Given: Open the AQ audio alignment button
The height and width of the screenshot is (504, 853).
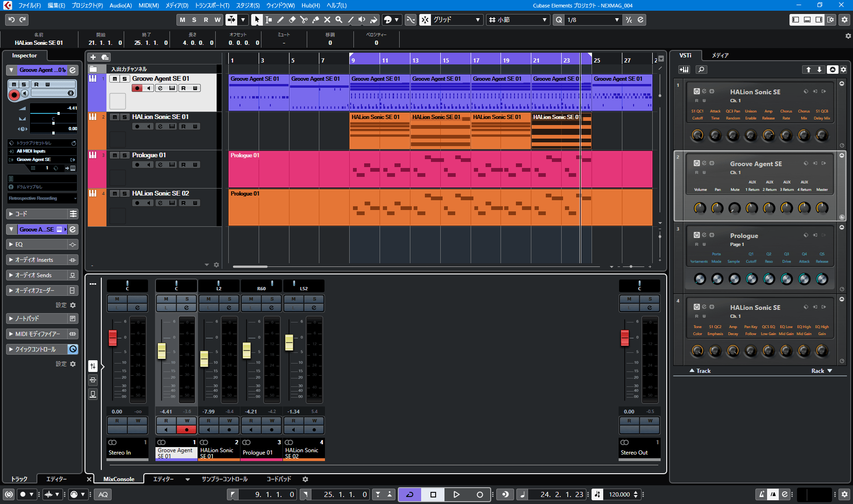Looking at the screenshot, I should pos(103,495).
